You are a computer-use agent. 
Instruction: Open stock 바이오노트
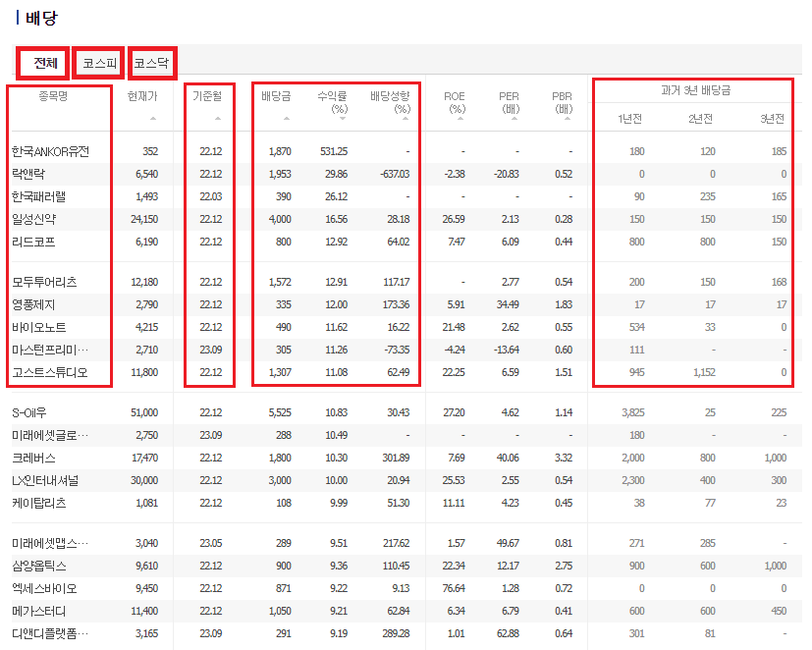coord(39,327)
